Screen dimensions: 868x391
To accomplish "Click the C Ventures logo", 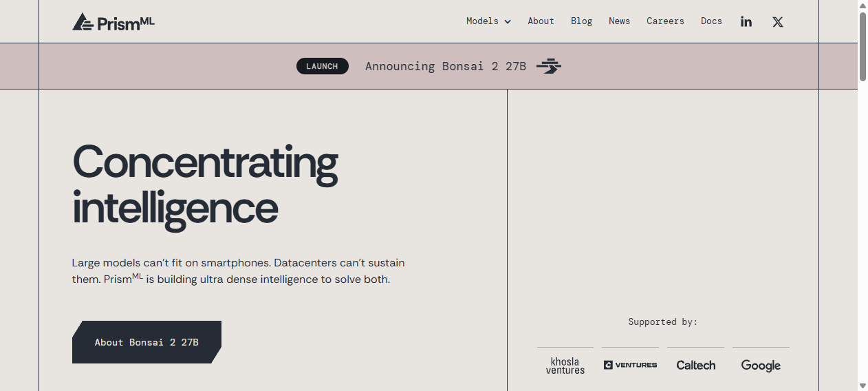I will pyautogui.click(x=630, y=365).
